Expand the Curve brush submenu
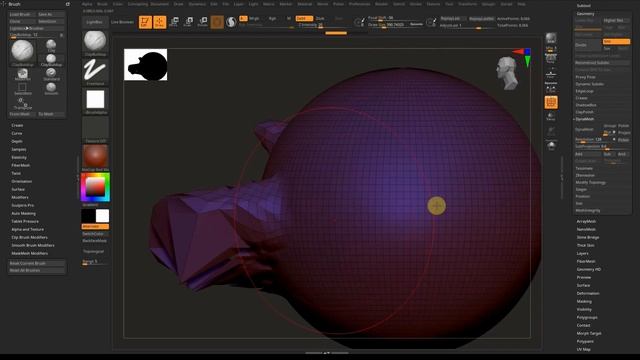640x360 pixels. pos(17,133)
